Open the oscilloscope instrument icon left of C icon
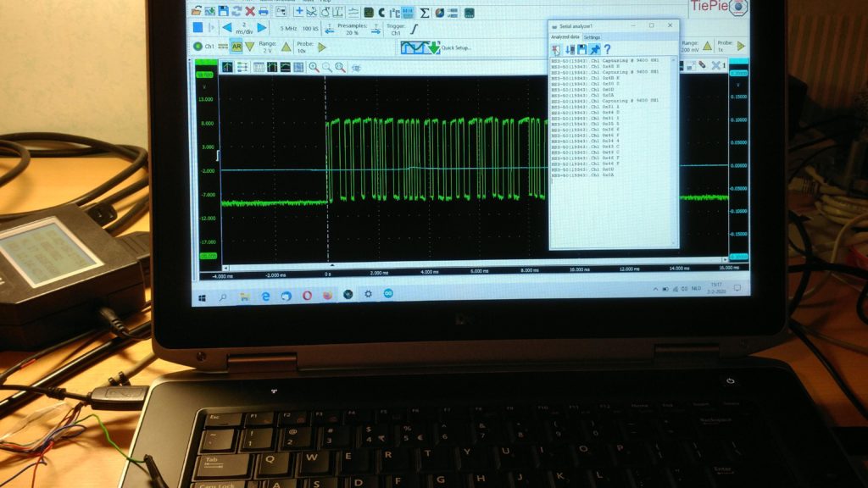 tap(368, 12)
